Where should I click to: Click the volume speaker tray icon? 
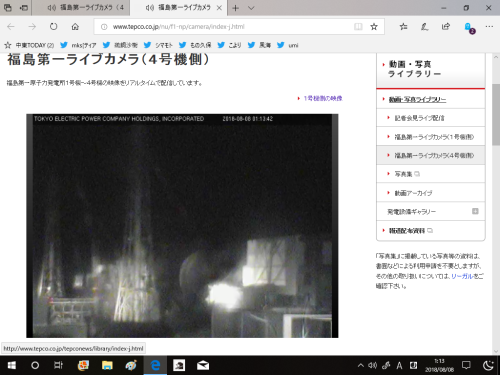click(372, 366)
